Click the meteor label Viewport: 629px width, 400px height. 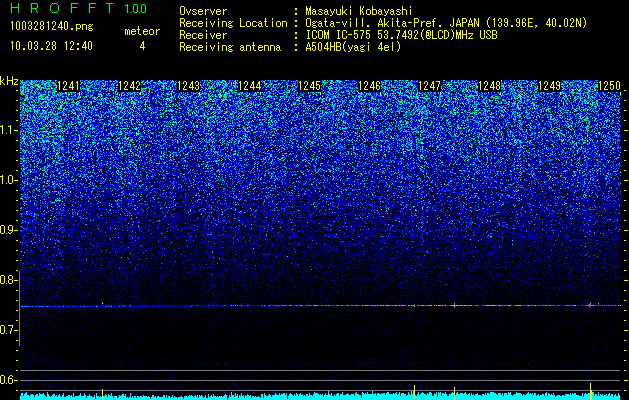click(142, 31)
